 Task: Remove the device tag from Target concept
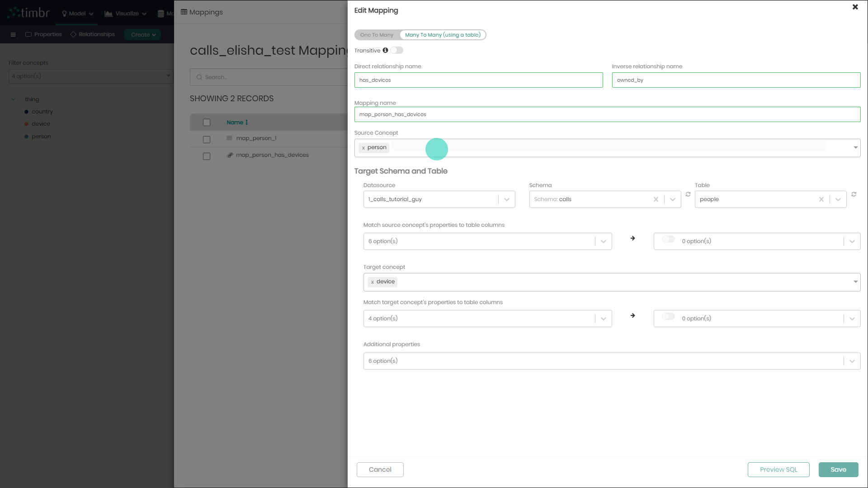[373, 282]
